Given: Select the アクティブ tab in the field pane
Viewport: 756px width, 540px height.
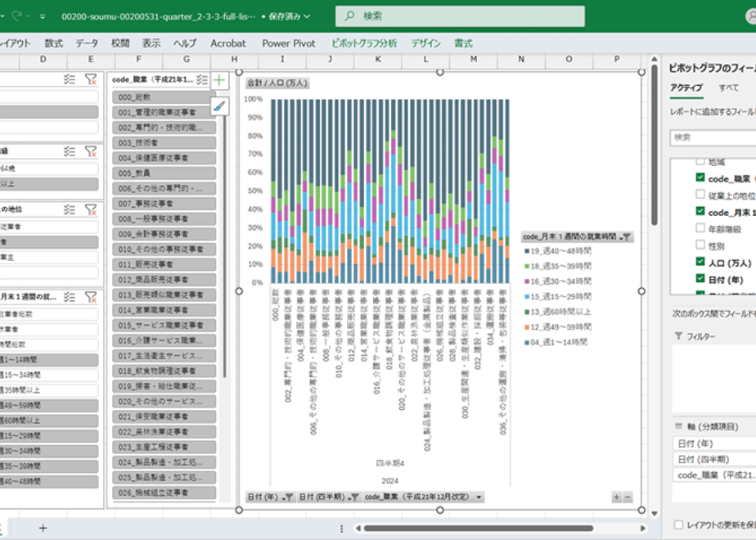Looking at the screenshot, I should (686, 88).
